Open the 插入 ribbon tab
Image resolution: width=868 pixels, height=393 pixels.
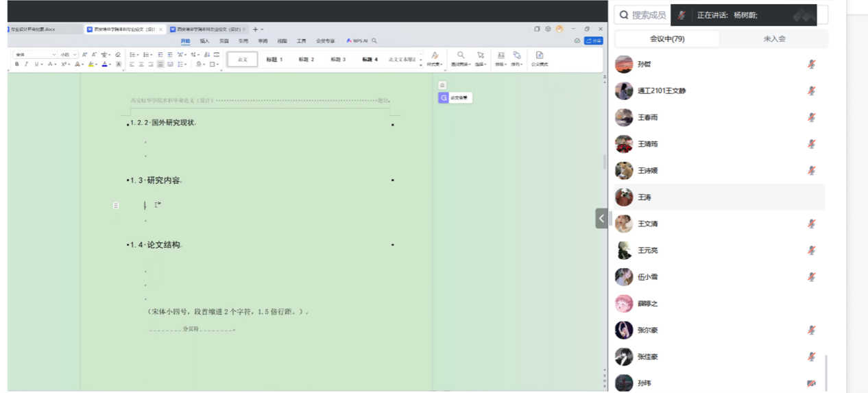[x=204, y=41]
